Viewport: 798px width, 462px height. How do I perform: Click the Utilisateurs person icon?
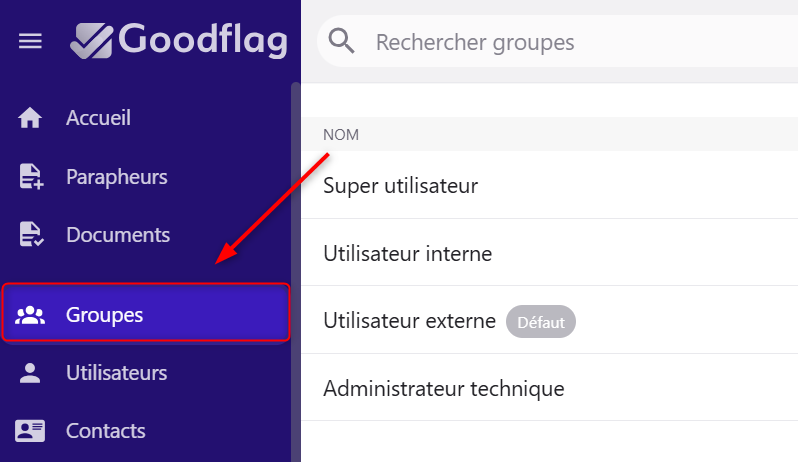(30, 373)
